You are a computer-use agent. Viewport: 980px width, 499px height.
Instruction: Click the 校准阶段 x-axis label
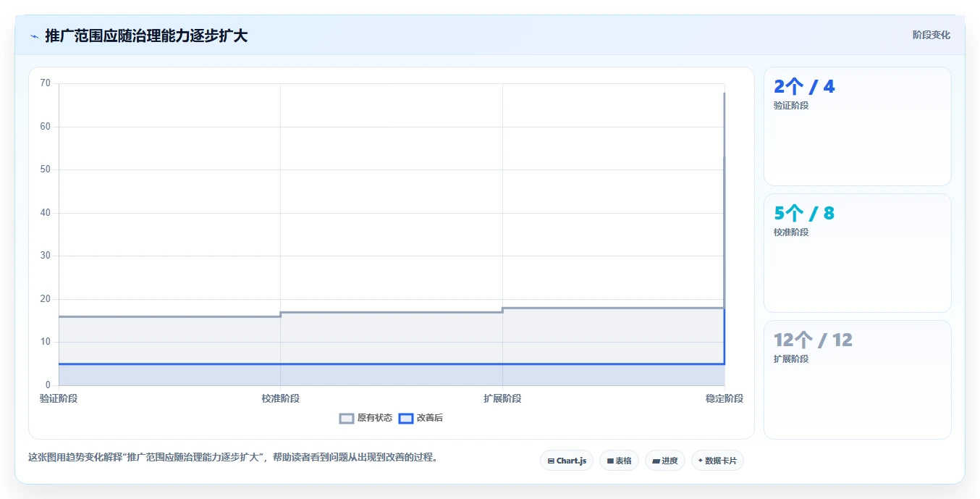tap(281, 398)
